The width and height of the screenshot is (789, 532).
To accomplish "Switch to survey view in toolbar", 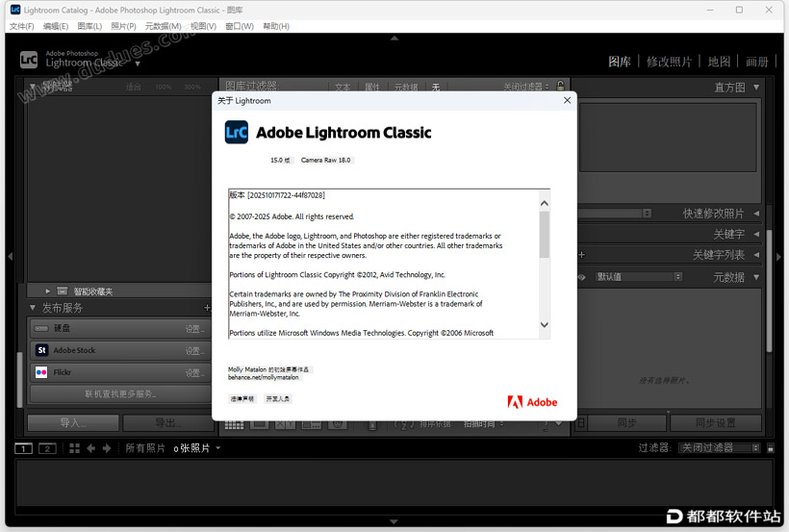I will pyautogui.click(x=312, y=424).
